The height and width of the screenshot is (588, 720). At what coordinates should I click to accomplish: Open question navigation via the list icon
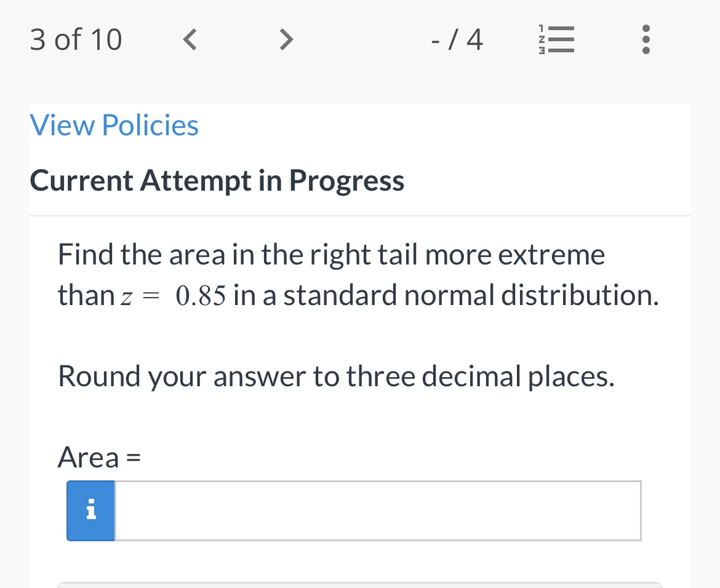point(557,39)
